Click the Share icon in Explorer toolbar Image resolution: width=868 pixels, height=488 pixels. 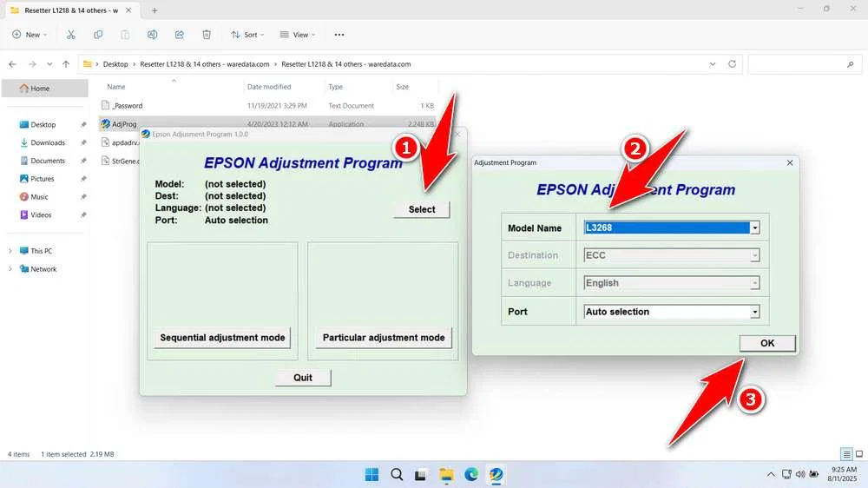(x=180, y=35)
